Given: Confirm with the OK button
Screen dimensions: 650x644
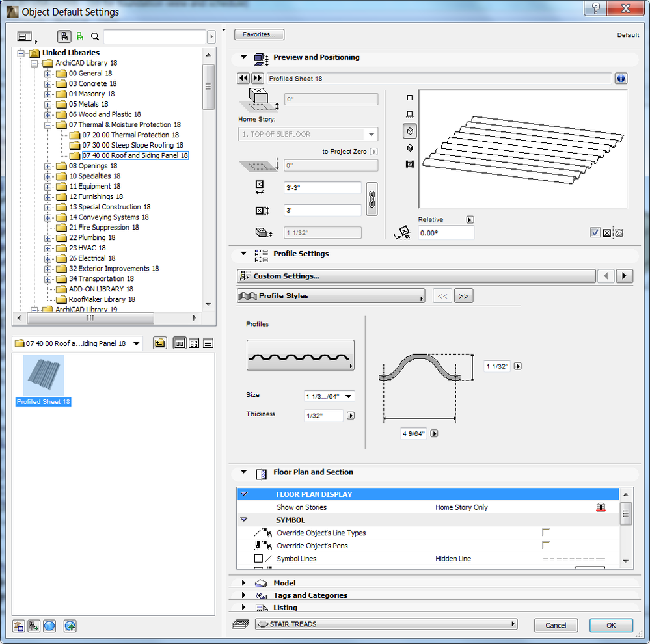Looking at the screenshot, I should (611, 625).
